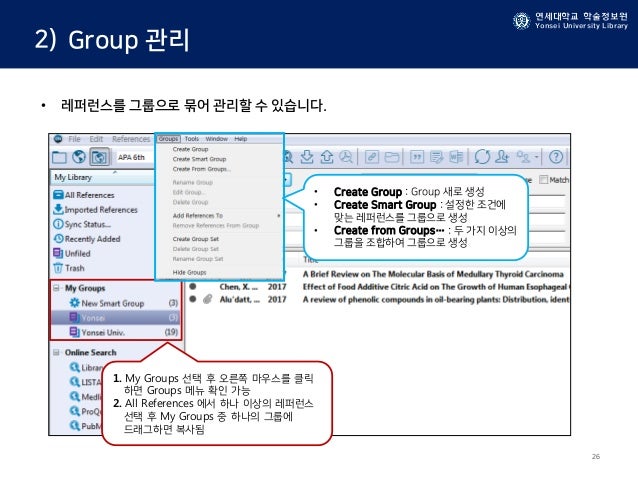638x479 pixels.
Task: Open the File menu
Action: point(74,139)
